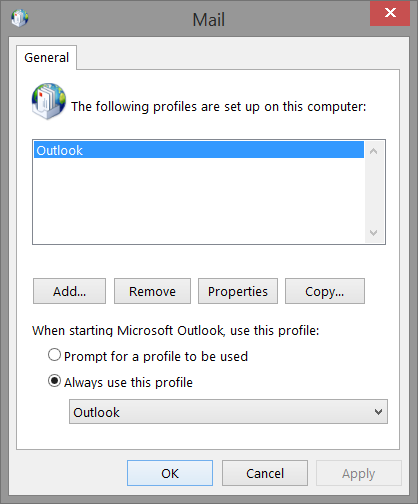Select Always use this profile radio

54,381
